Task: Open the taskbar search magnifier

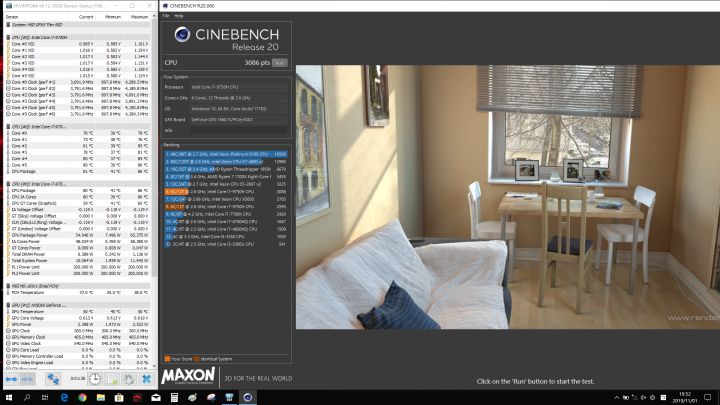Action: point(27,398)
